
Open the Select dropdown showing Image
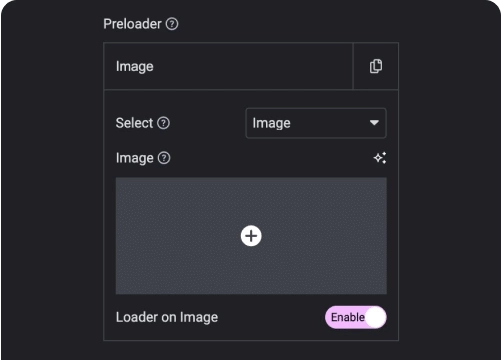click(x=316, y=123)
